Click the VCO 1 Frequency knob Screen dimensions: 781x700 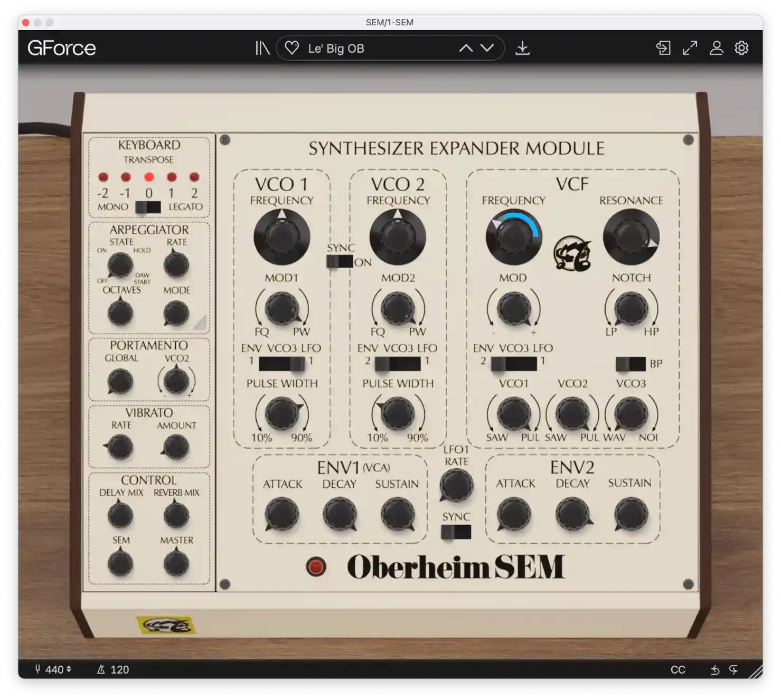pyautogui.click(x=281, y=237)
